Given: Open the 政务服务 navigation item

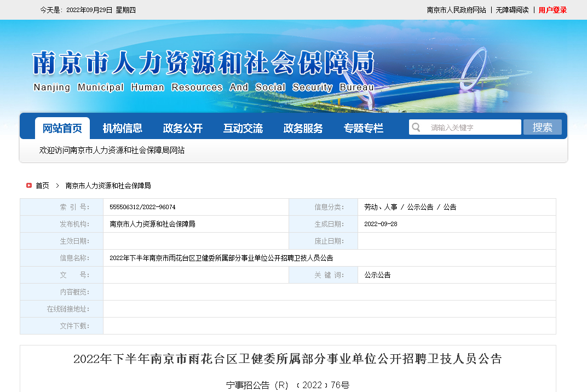Looking at the screenshot, I should tap(303, 128).
